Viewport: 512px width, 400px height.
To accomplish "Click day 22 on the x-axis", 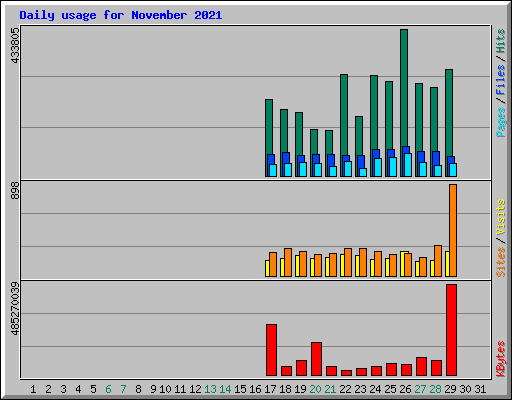I will (x=345, y=389).
